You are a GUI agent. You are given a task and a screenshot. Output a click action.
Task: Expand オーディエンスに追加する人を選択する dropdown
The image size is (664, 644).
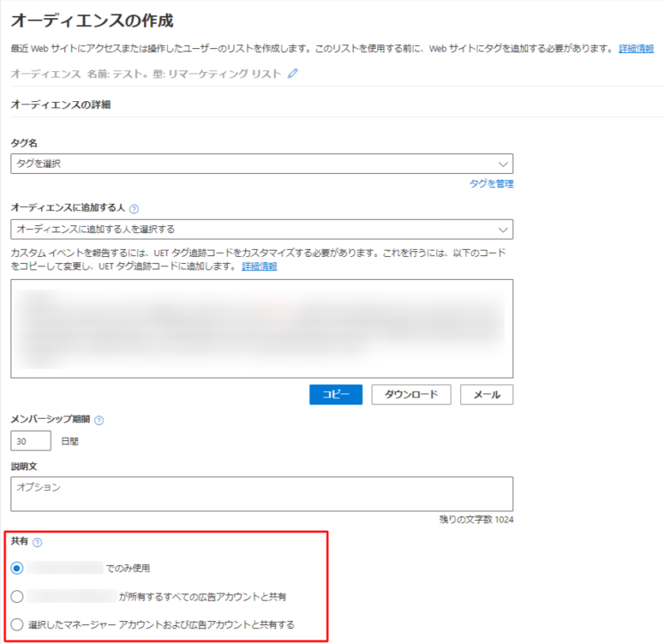coord(262,229)
